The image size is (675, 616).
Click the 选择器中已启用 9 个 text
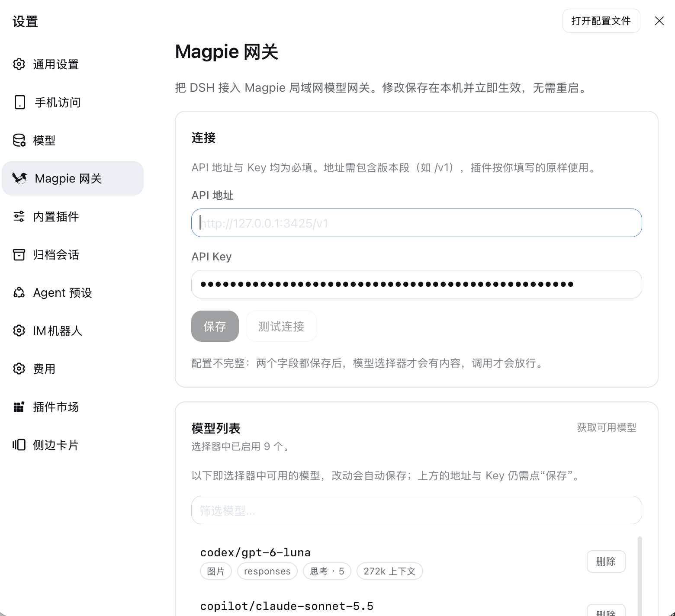pos(241,446)
